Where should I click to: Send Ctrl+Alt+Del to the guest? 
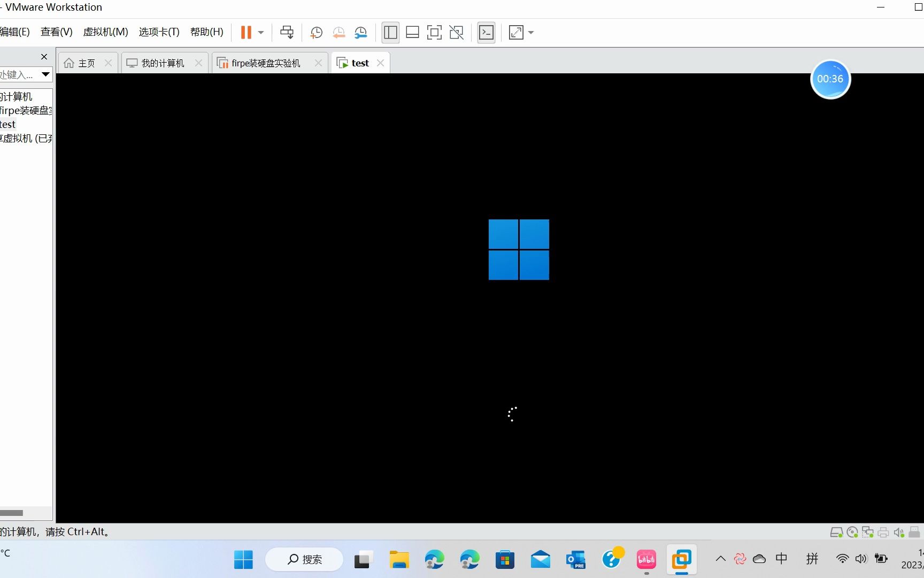[287, 32]
